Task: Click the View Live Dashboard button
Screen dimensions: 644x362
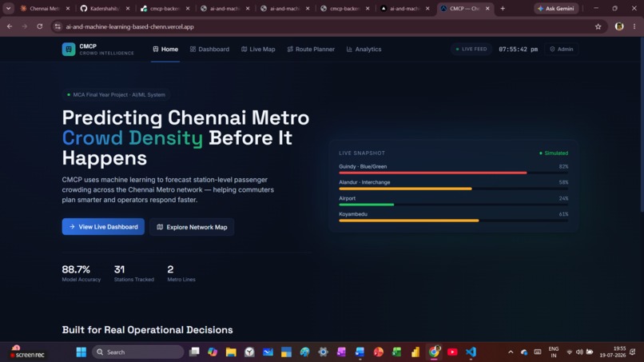Action: [x=103, y=227]
